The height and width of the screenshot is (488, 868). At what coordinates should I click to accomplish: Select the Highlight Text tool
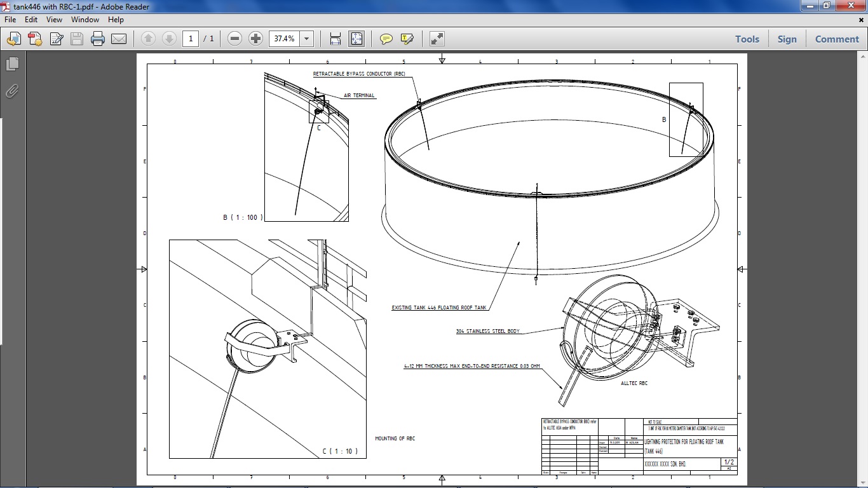[x=407, y=39]
